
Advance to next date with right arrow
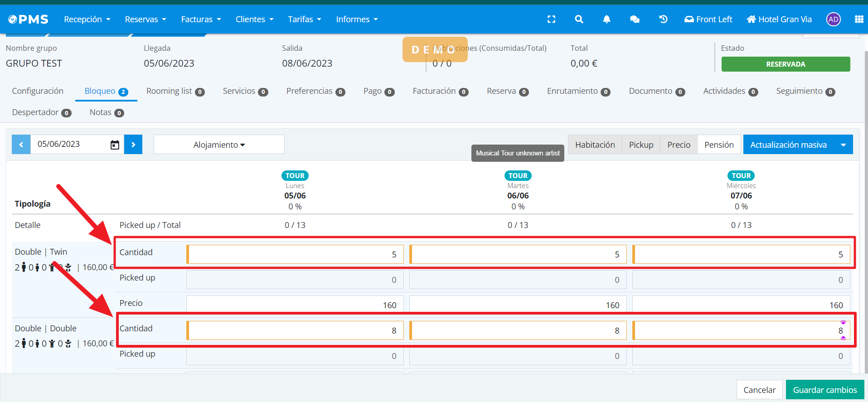click(133, 145)
